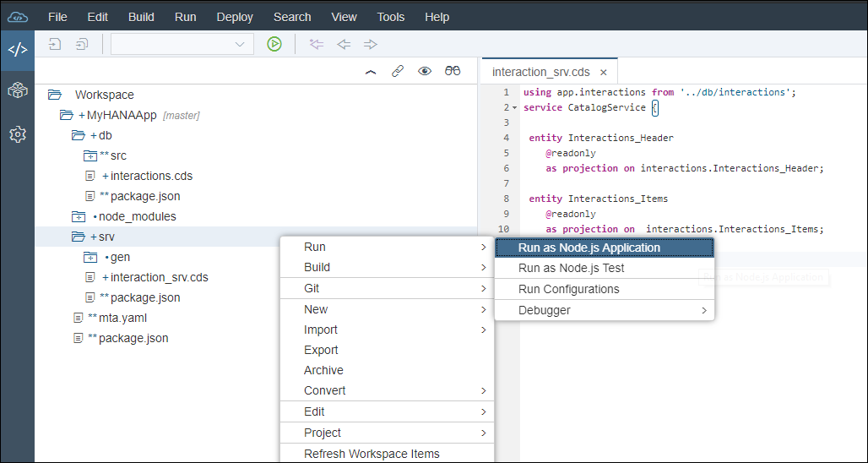Viewport: 868px width, 463px height.
Task: Choose Archive in context menu
Action: [387, 370]
